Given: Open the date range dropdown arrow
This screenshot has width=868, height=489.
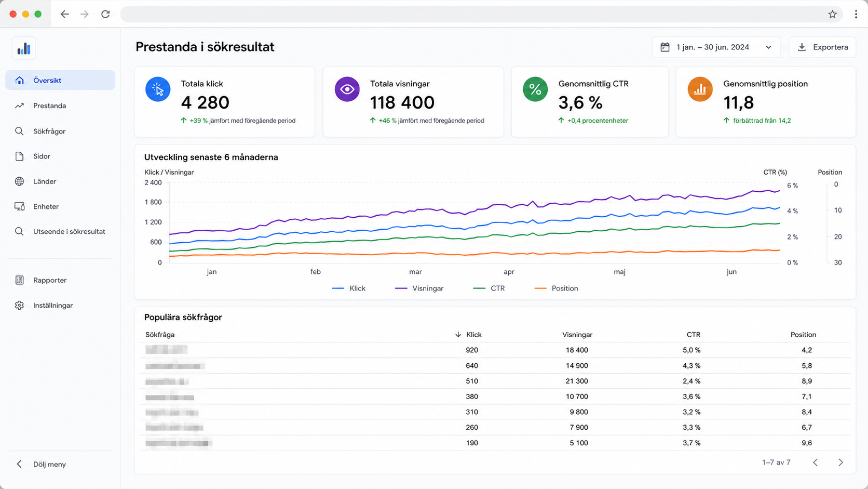Looking at the screenshot, I should pos(768,47).
